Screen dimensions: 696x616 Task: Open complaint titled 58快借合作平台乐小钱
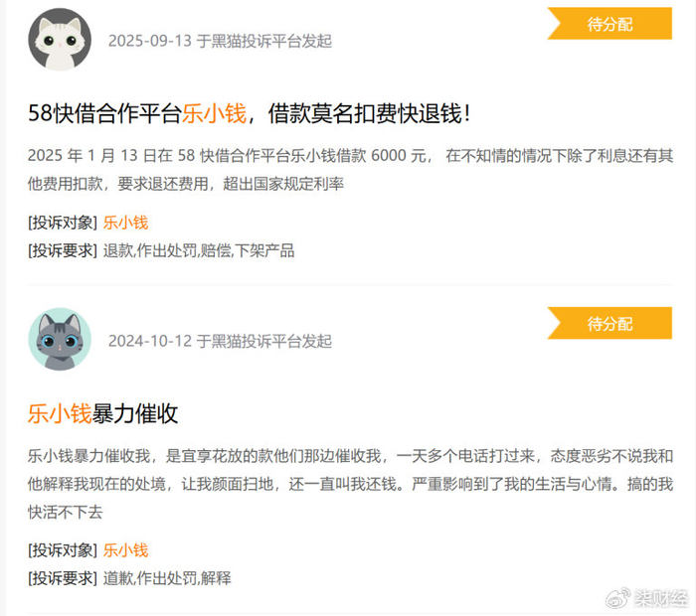[249, 113]
